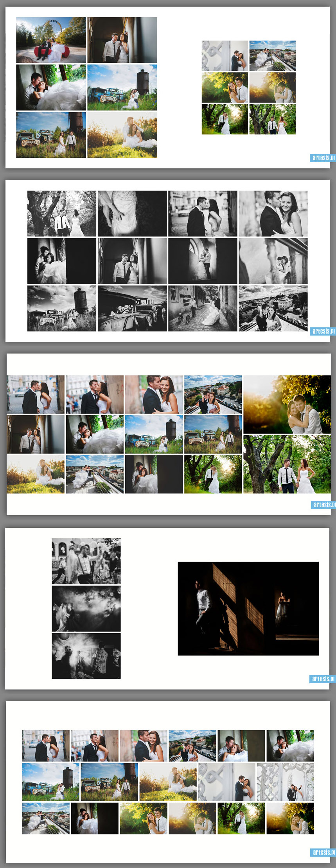The image size is (336, 868).
Task: Open black-and-white close-up of groom kissing bride's cheek
Action: pyautogui.click(x=273, y=213)
